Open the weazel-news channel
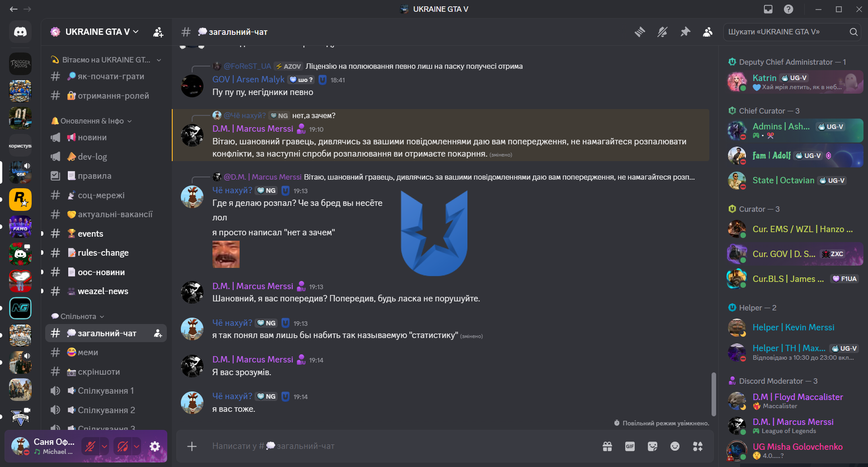Viewport: 868px width, 467px height. (106, 291)
